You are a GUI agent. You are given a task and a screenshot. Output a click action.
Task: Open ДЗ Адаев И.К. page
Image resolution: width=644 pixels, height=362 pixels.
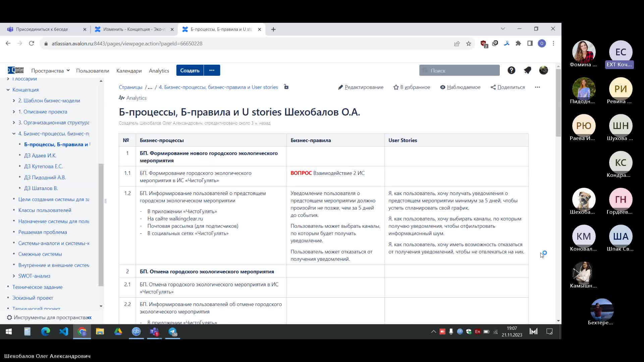coord(40,156)
